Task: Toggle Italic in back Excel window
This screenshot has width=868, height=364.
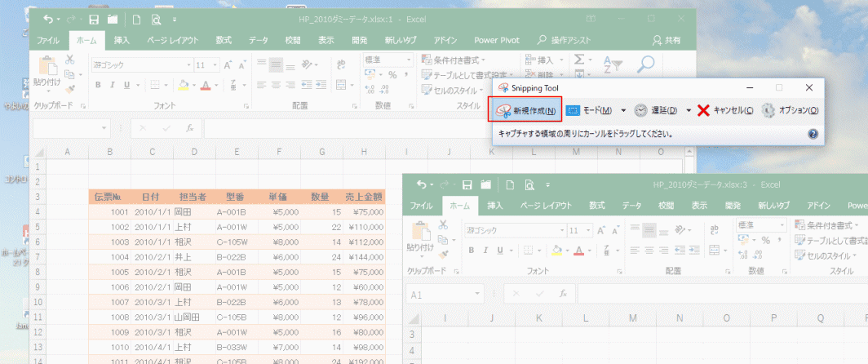Action: point(113,86)
